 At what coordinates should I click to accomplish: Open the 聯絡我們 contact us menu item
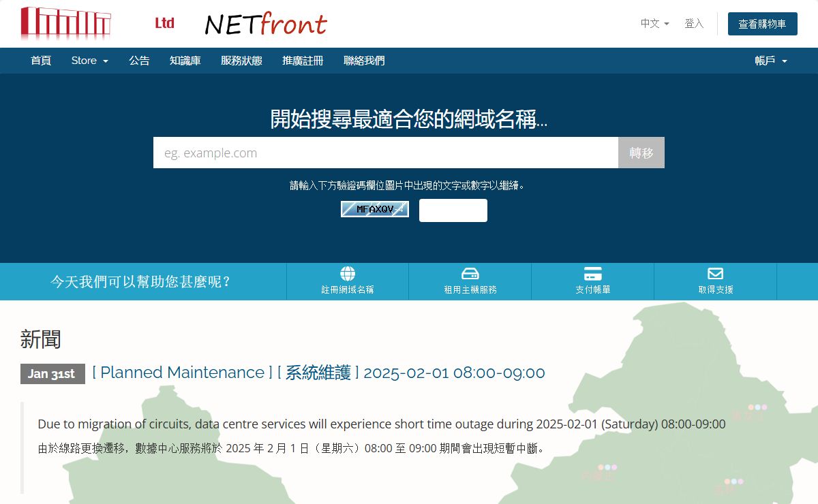[x=364, y=61]
